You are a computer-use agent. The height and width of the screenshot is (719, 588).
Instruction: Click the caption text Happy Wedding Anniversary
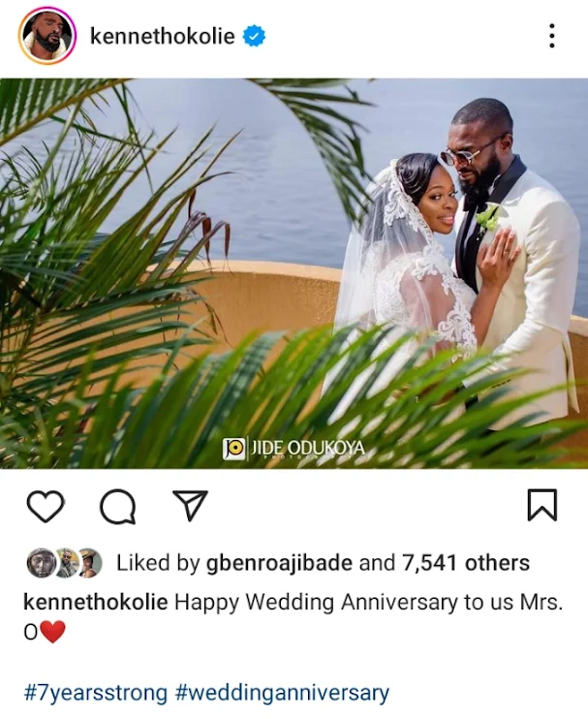click(x=316, y=602)
